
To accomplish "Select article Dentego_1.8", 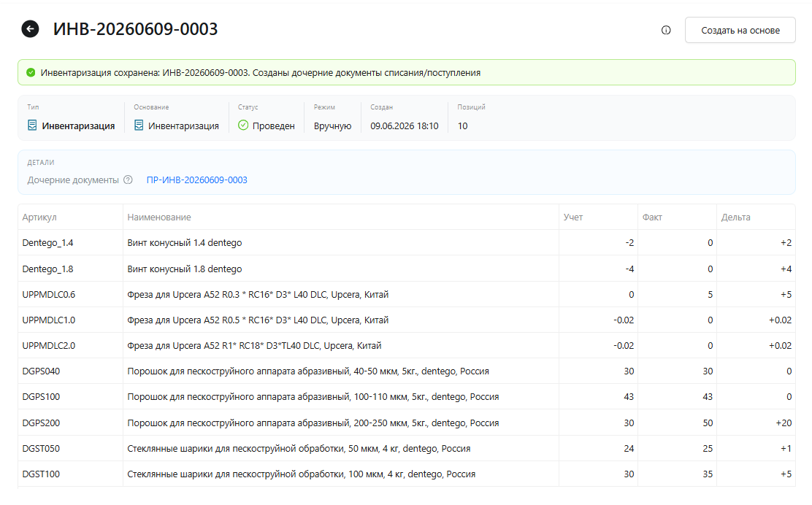I will tap(47, 269).
